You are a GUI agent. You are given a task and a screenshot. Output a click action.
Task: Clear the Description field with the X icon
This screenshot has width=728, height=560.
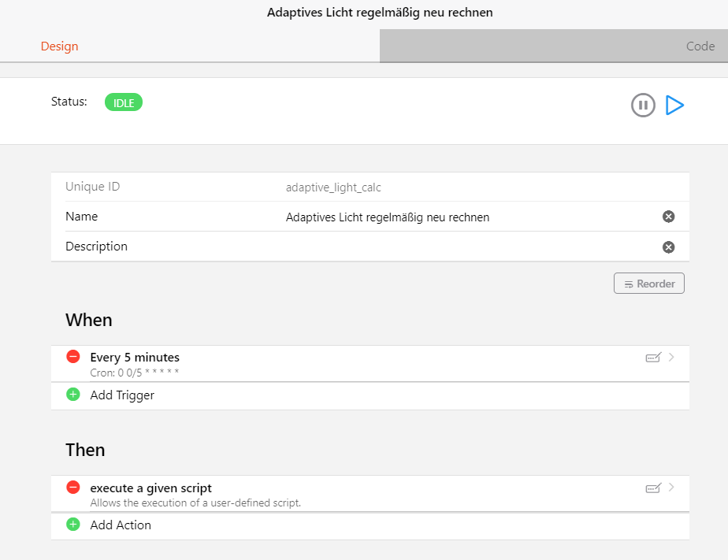tap(669, 247)
